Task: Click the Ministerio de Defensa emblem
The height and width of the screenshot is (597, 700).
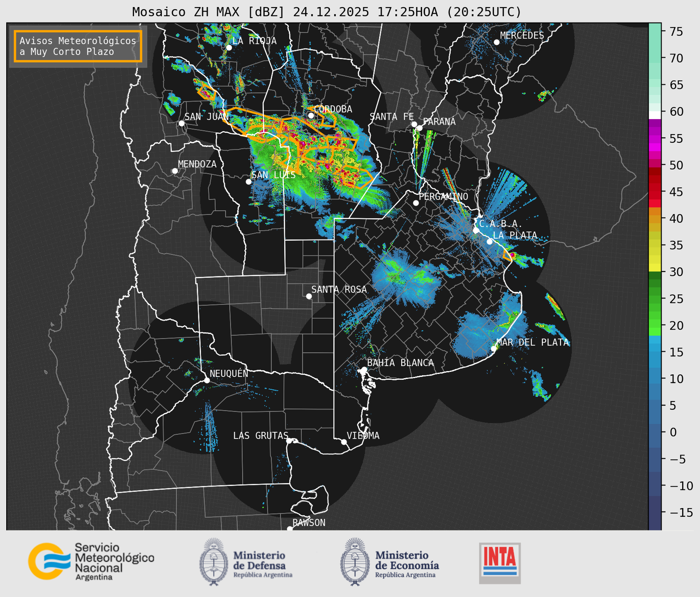Action: (x=214, y=562)
